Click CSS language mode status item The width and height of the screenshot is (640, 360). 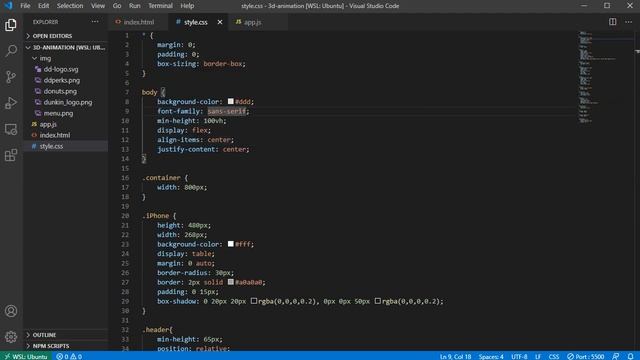coord(554,356)
